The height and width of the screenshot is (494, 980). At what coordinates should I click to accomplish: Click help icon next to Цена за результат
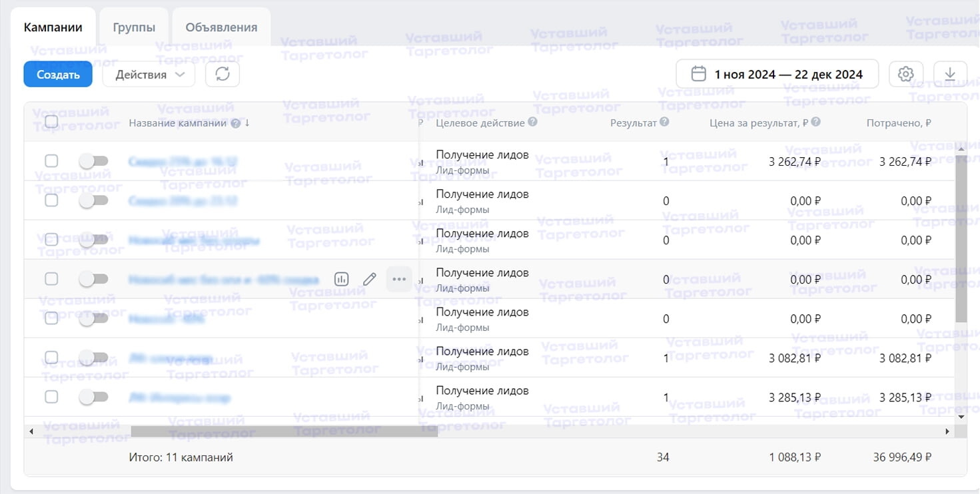point(815,123)
